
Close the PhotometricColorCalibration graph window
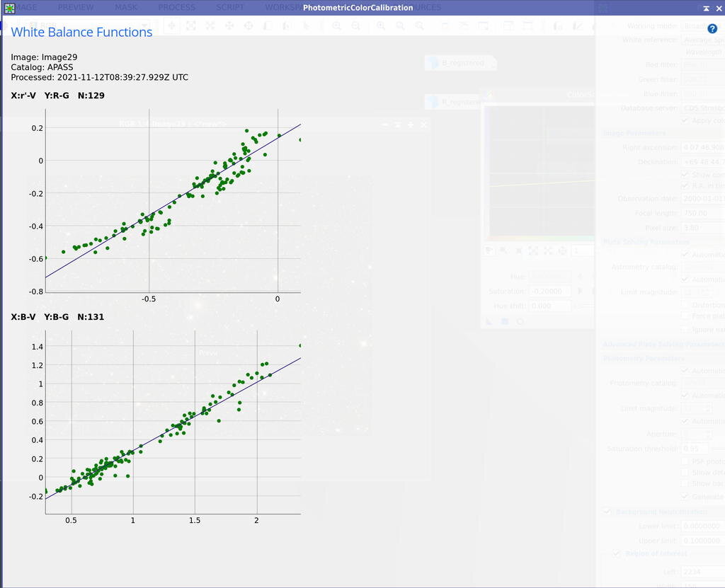pyautogui.click(x=719, y=8)
